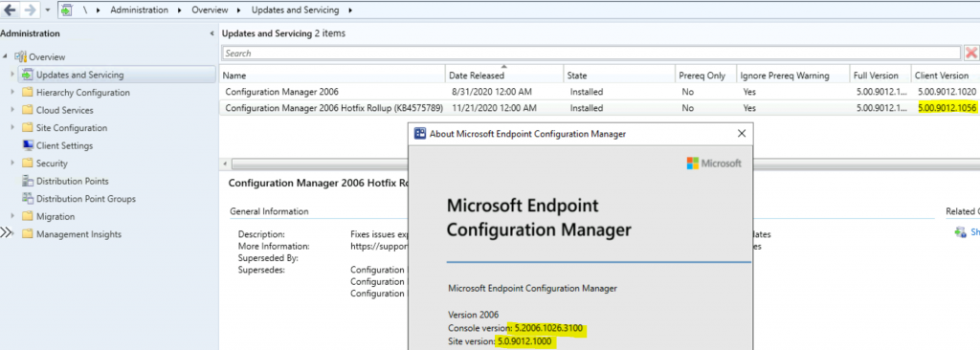This screenshot has height=350, width=980.
Task: Click client version 5.00.9012.1056 cell
Action: pos(947,108)
